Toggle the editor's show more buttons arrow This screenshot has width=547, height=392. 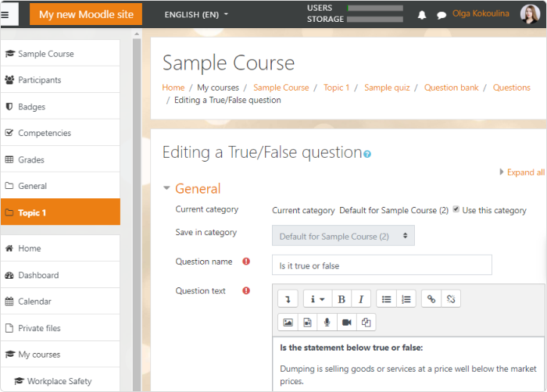[x=288, y=299]
